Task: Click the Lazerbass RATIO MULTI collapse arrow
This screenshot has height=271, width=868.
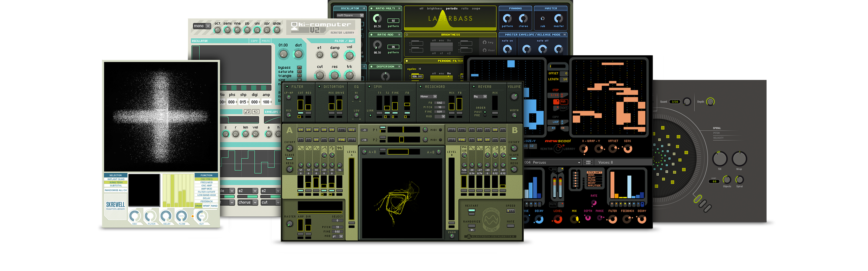Action: (x=399, y=8)
